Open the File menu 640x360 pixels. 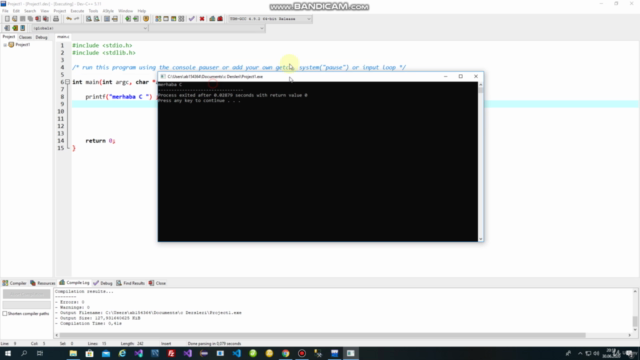[5, 11]
